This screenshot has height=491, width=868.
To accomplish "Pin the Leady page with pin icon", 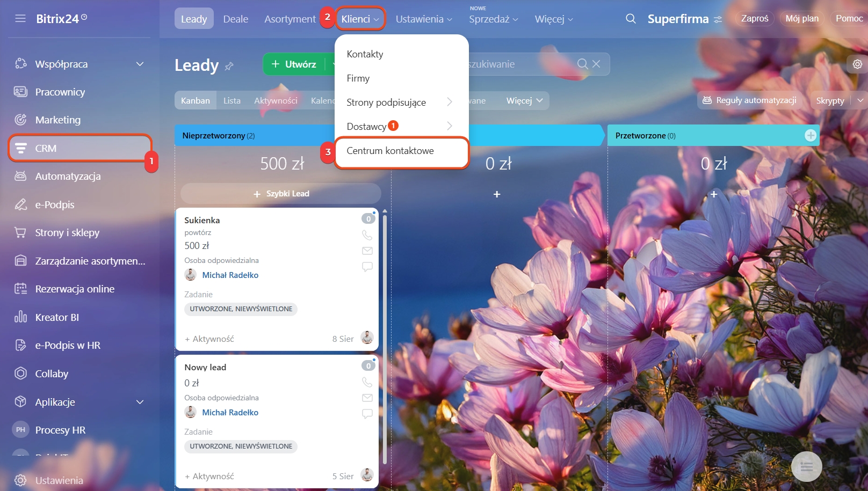I will 229,66.
